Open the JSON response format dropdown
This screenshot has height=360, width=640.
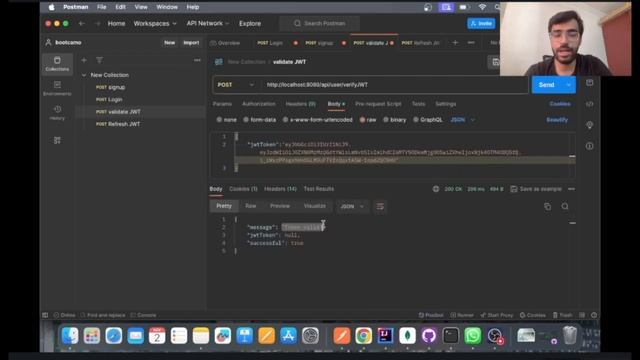(352, 207)
